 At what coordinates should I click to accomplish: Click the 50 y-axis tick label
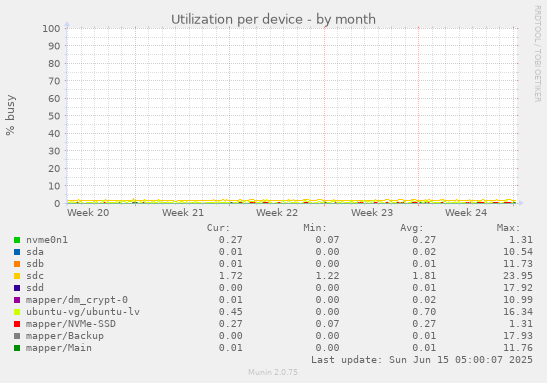coord(54,116)
